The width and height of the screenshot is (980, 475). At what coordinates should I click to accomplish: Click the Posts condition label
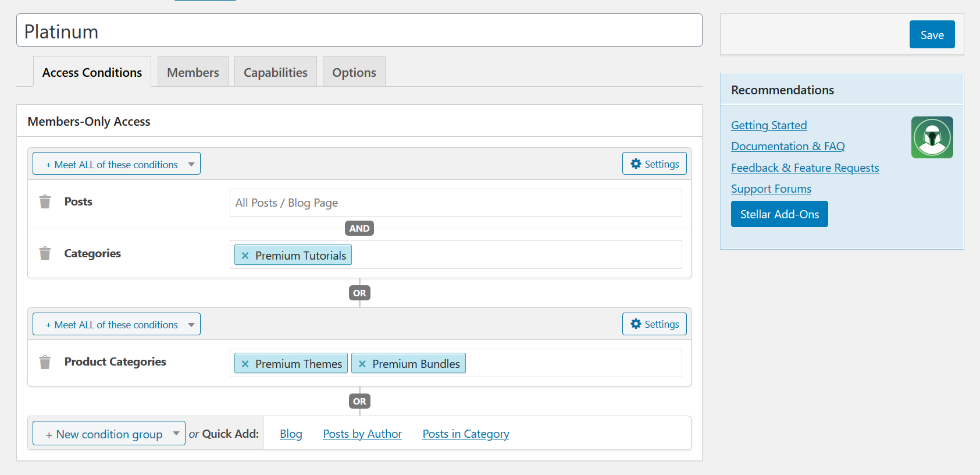point(79,201)
